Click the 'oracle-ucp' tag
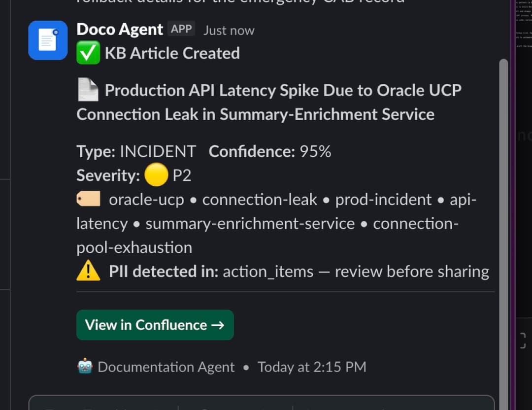 147,200
